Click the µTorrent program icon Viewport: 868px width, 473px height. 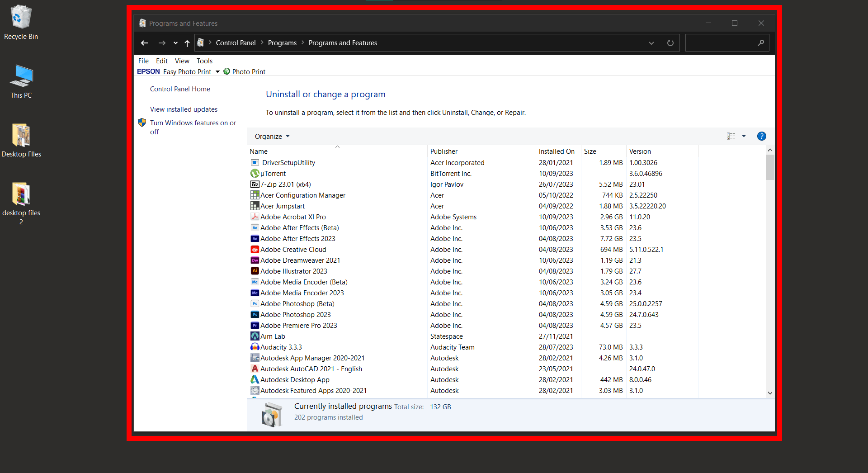coord(255,173)
